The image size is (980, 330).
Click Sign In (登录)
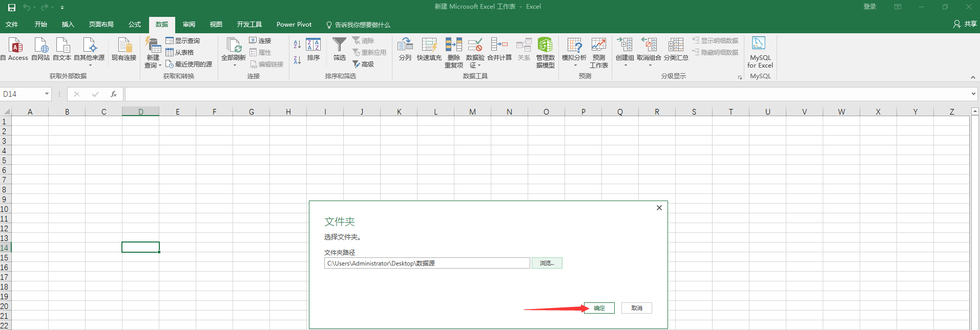tap(870, 7)
